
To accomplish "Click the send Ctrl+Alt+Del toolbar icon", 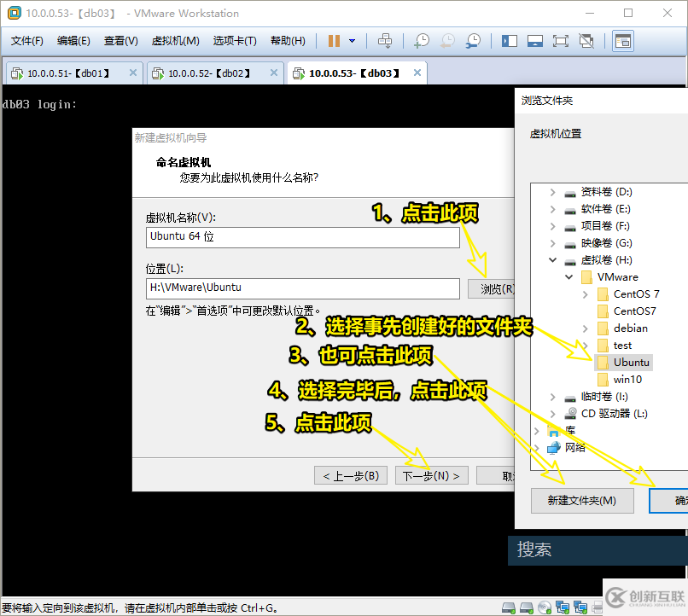I will [x=385, y=41].
